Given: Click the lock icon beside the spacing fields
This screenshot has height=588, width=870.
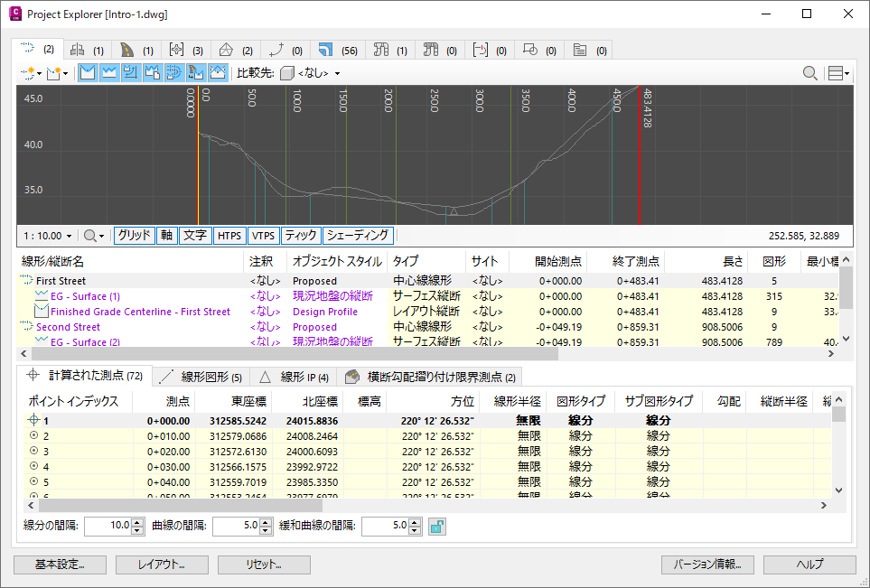Looking at the screenshot, I should pyautogui.click(x=437, y=526).
